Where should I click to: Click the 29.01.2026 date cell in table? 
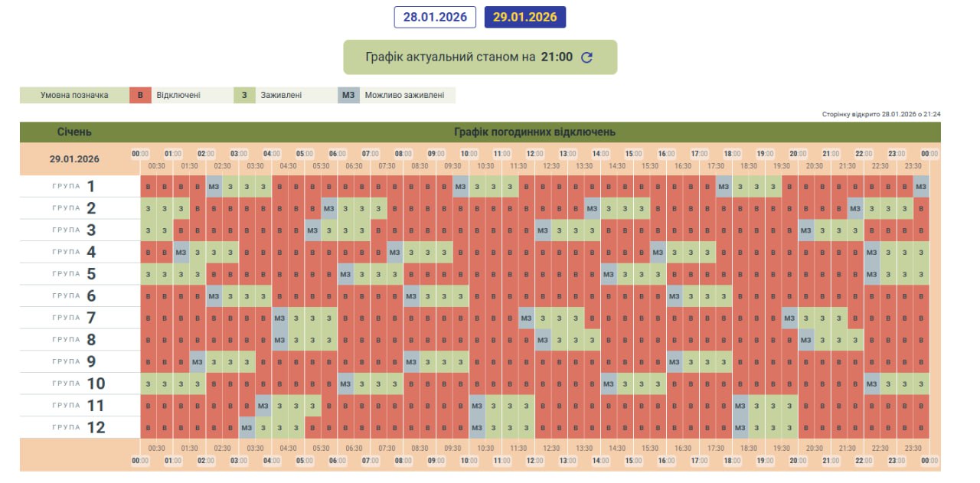[74, 159]
